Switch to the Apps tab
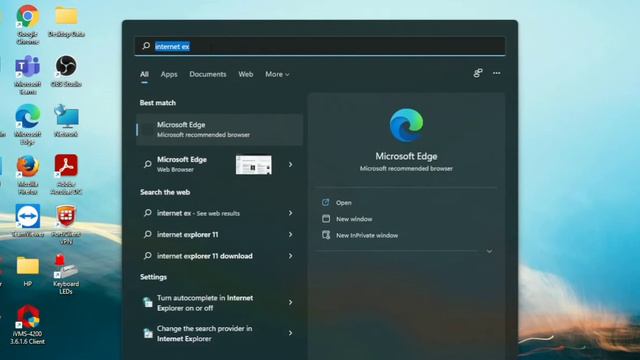The height and width of the screenshot is (360, 640). pyautogui.click(x=169, y=74)
